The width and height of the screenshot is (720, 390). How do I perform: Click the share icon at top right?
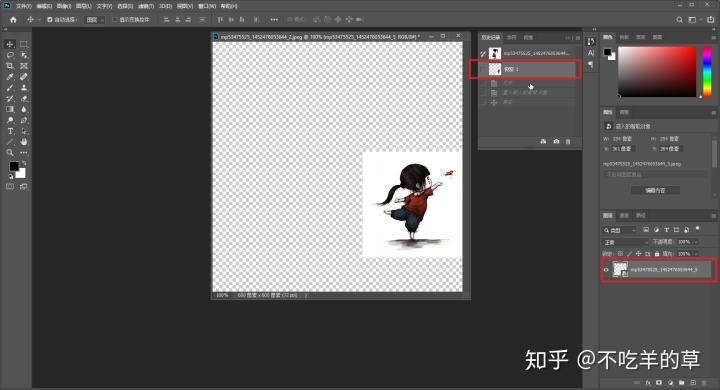coord(710,20)
